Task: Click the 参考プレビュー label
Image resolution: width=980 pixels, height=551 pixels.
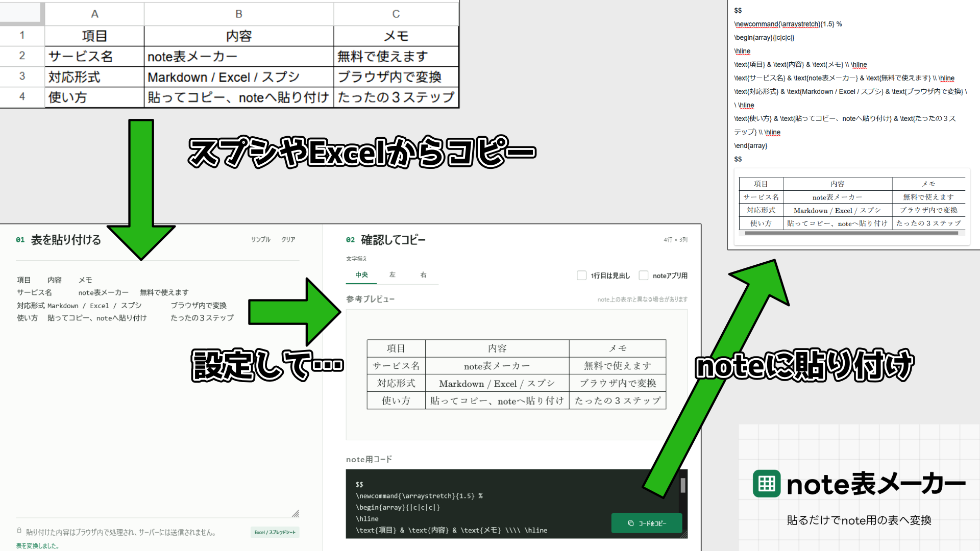Action: pos(370,299)
